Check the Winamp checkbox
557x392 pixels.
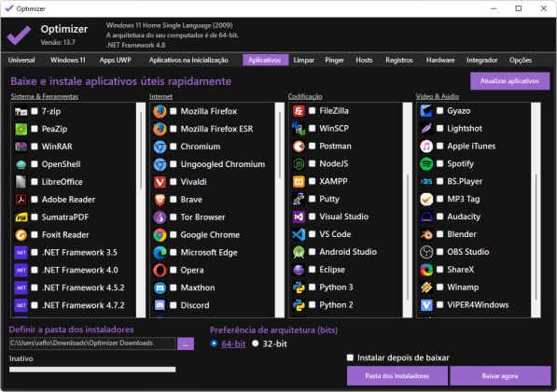pyautogui.click(x=439, y=287)
